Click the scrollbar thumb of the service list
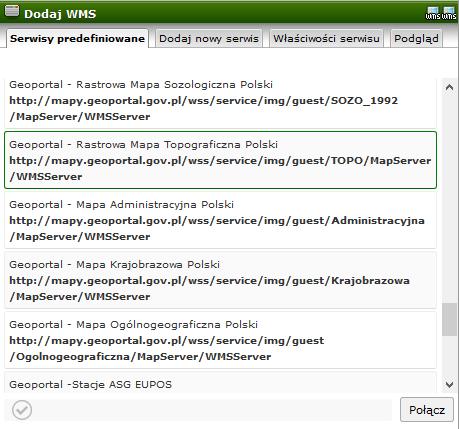 [449, 320]
